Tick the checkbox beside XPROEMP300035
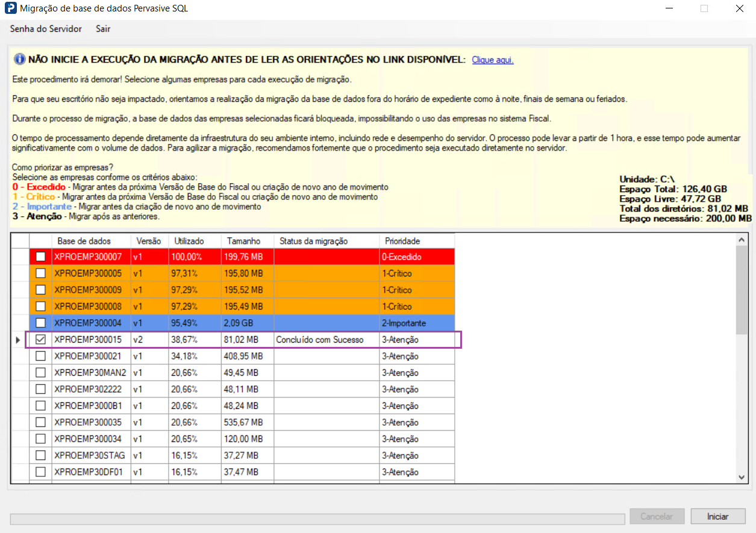Screen dimensions: 756x533 tap(40, 422)
